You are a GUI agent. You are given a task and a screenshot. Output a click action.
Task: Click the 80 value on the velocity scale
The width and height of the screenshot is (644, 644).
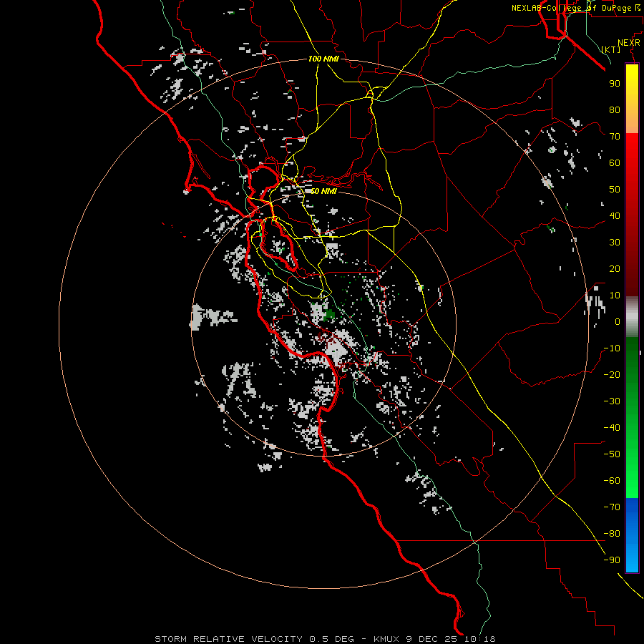coord(615,110)
